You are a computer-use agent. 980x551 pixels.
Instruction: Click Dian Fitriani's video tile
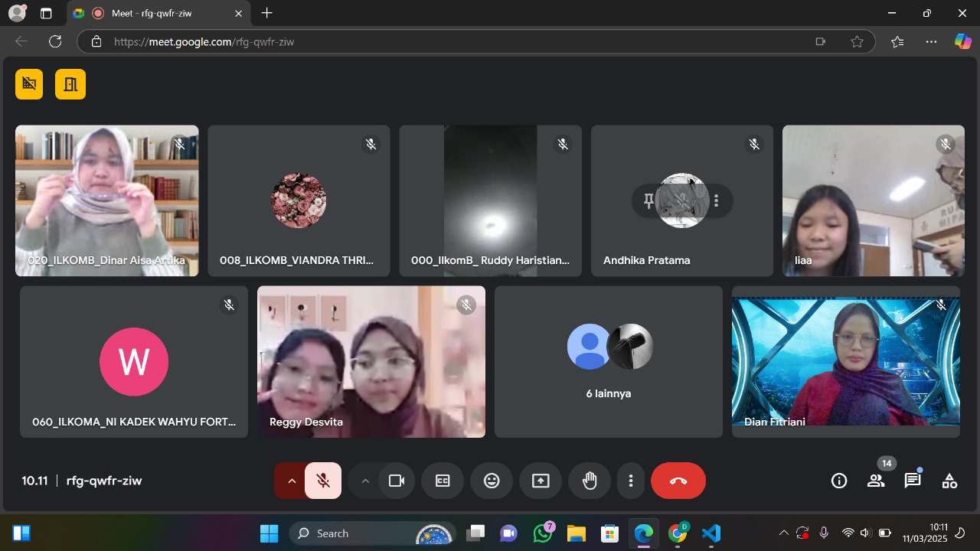[x=845, y=361]
